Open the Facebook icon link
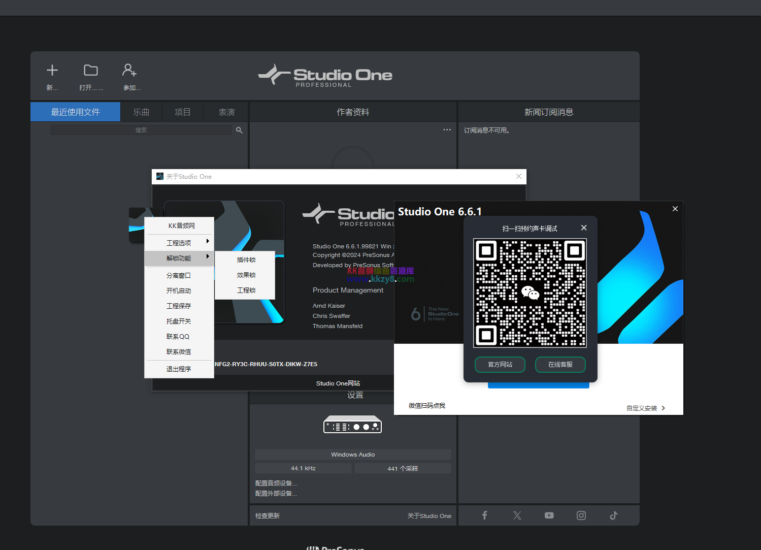The width and height of the screenshot is (761, 550). (484, 516)
